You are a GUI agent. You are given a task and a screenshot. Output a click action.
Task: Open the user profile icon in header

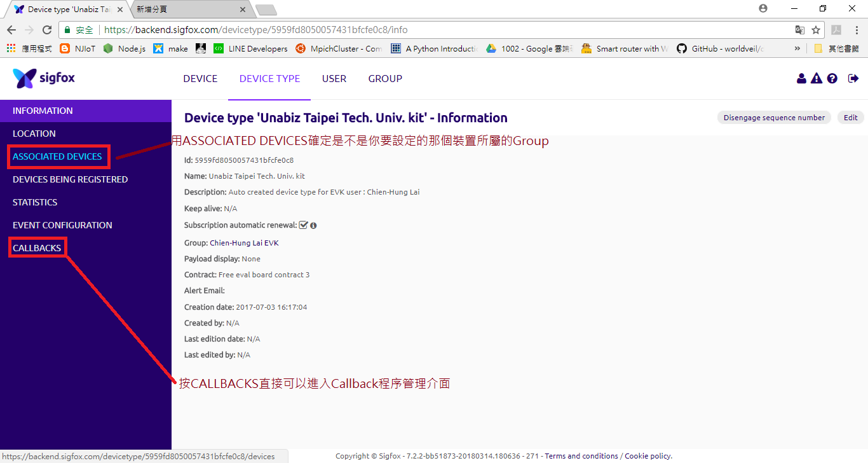pos(801,79)
